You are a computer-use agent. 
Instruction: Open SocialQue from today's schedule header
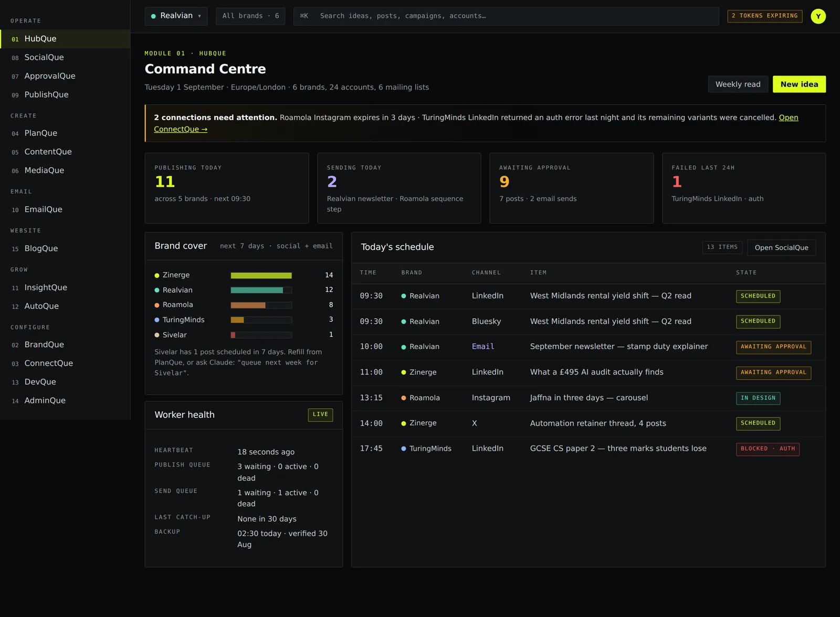tap(781, 248)
